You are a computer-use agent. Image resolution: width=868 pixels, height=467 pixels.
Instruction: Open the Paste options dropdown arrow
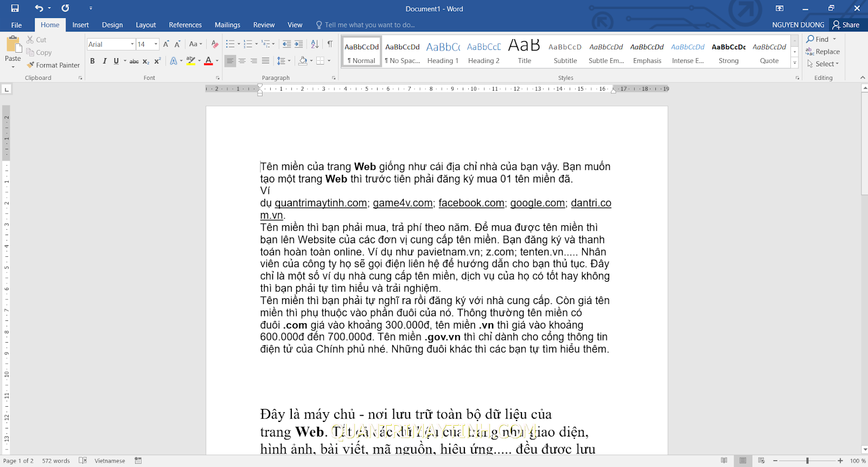click(13, 67)
